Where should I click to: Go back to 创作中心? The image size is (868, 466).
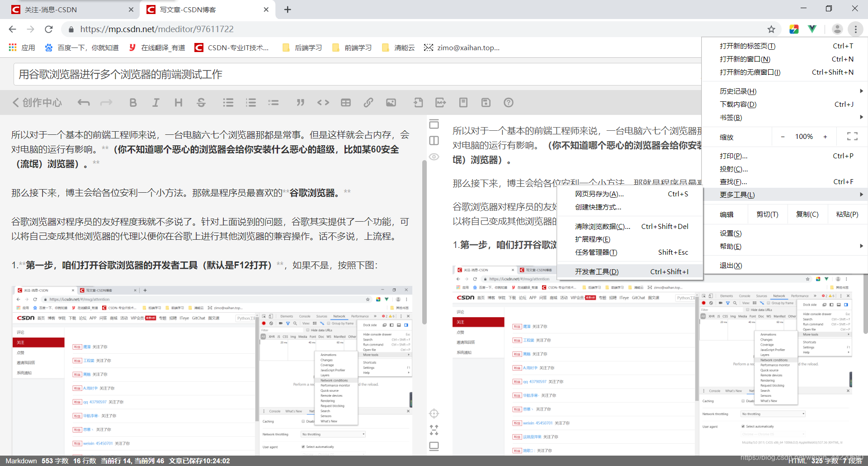point(37,103)
